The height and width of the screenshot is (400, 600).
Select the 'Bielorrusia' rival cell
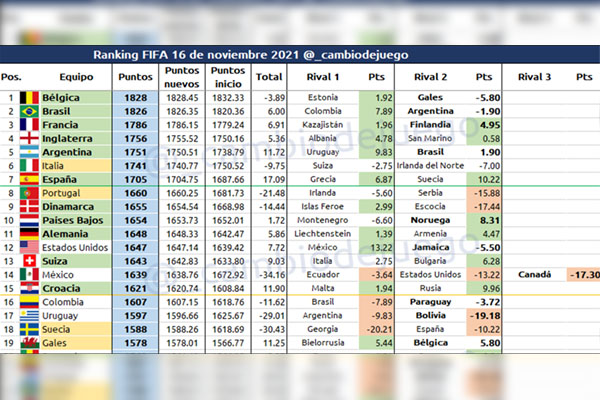[323, 343]
